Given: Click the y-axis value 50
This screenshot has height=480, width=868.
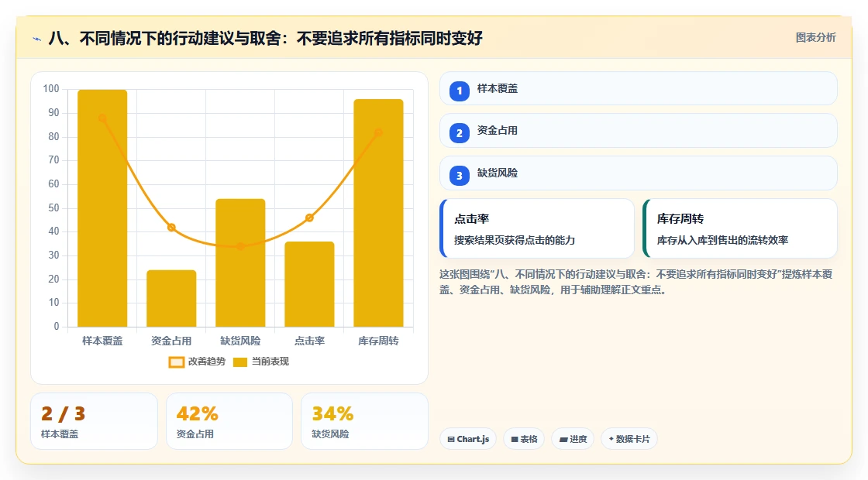Looking at the screenshot, I should point(53,208).
